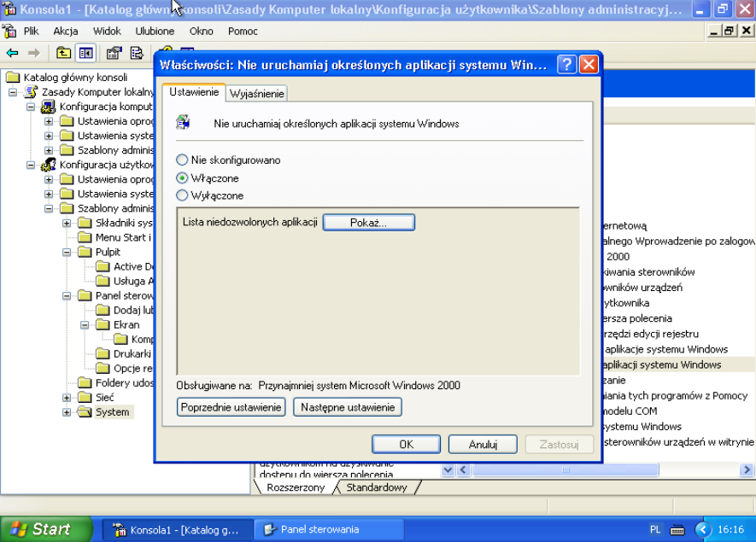Click the Pokaż... button
Screen dimensions: 756x542
368,222
